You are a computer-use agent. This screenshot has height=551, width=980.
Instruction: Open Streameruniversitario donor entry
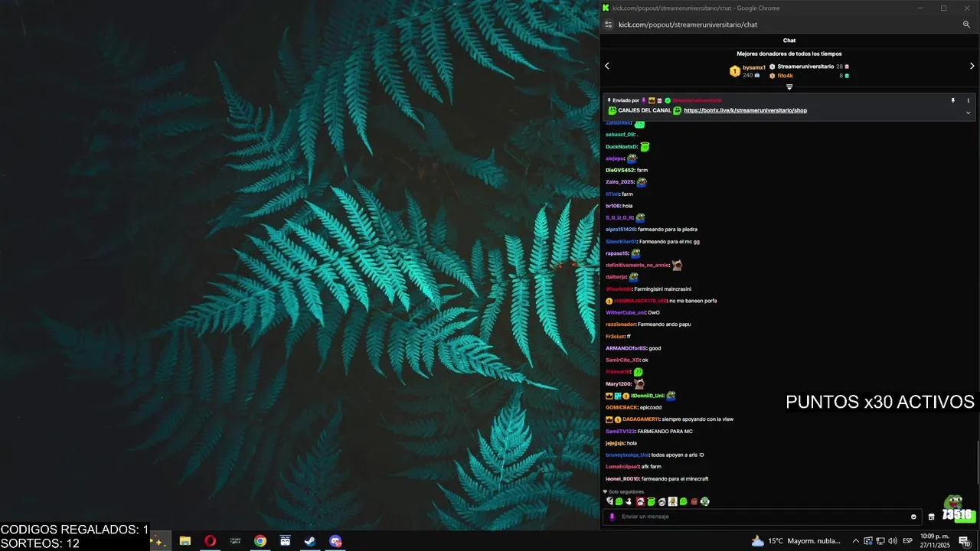coord(805,67)
